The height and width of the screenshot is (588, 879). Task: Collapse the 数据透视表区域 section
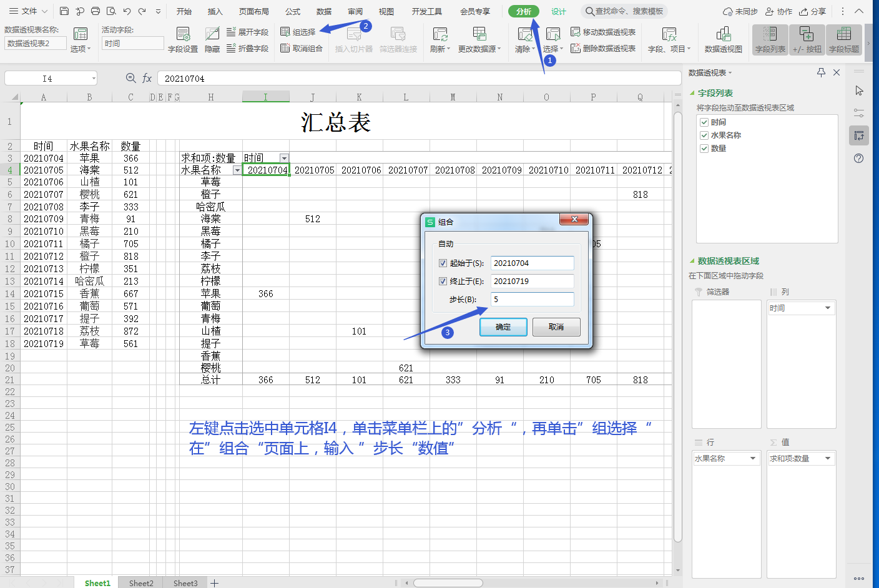[692, 261]
